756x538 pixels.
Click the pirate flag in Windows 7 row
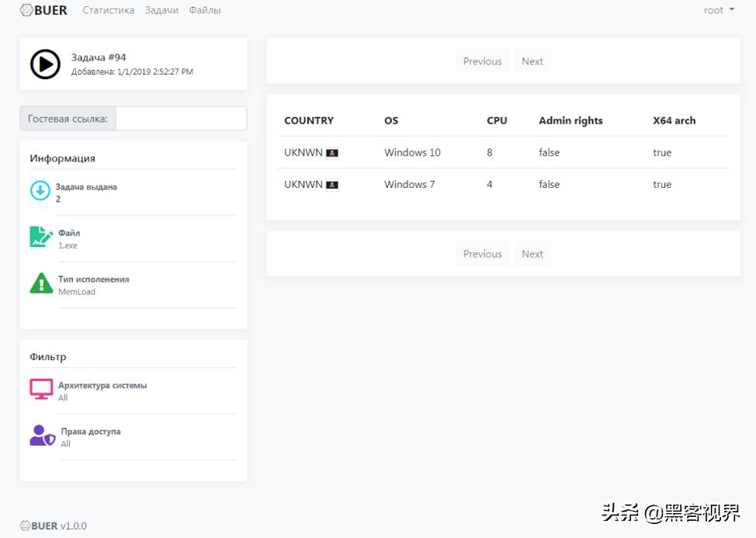click(x=332, y=185)
